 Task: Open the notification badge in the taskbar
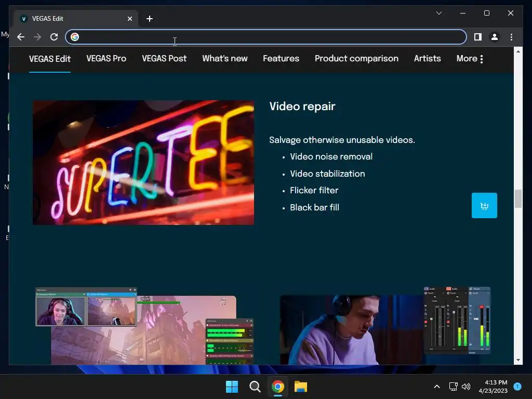tap(517, 386)
